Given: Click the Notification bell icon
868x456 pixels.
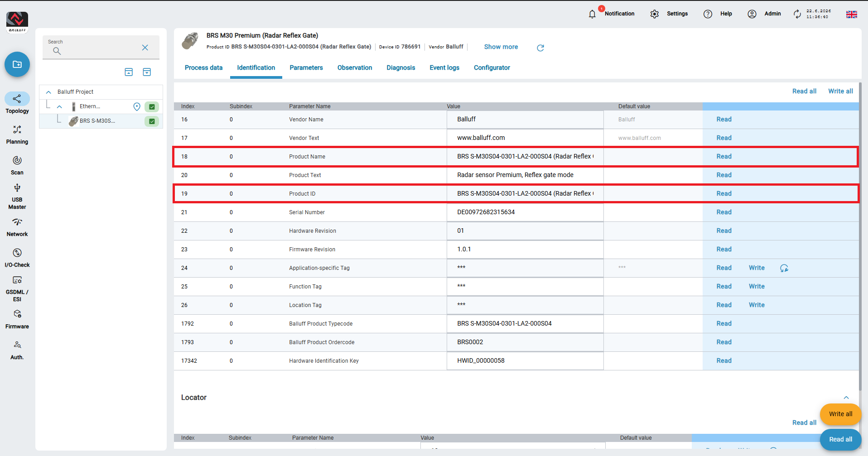Looking at the screenshot, I should (592, 14).
